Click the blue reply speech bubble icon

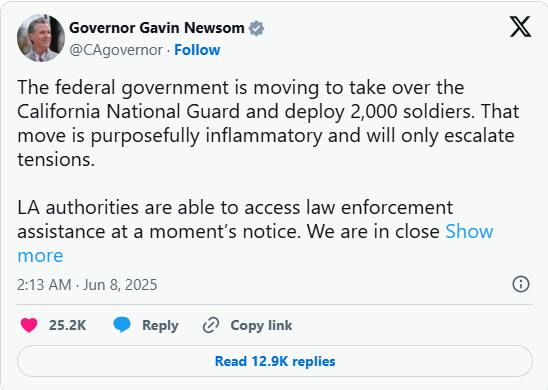tap(122, 325)
